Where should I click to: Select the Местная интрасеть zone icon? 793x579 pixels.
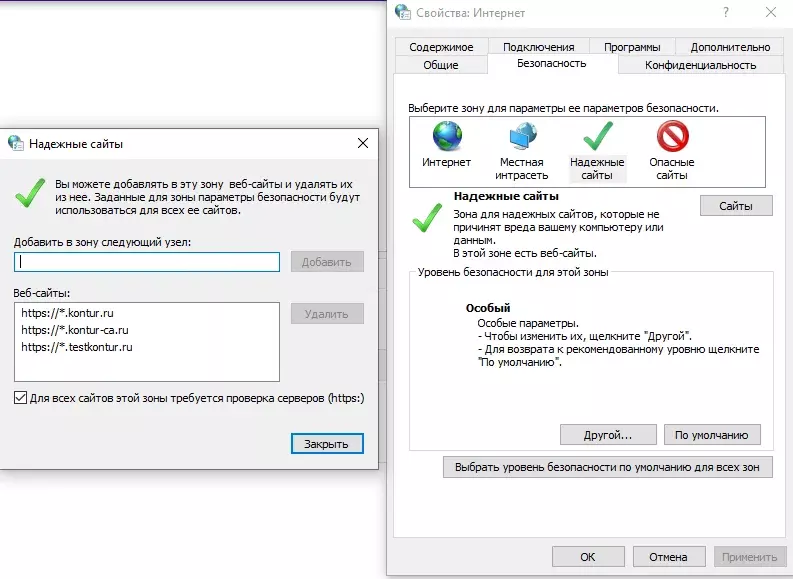coord(522,136)
